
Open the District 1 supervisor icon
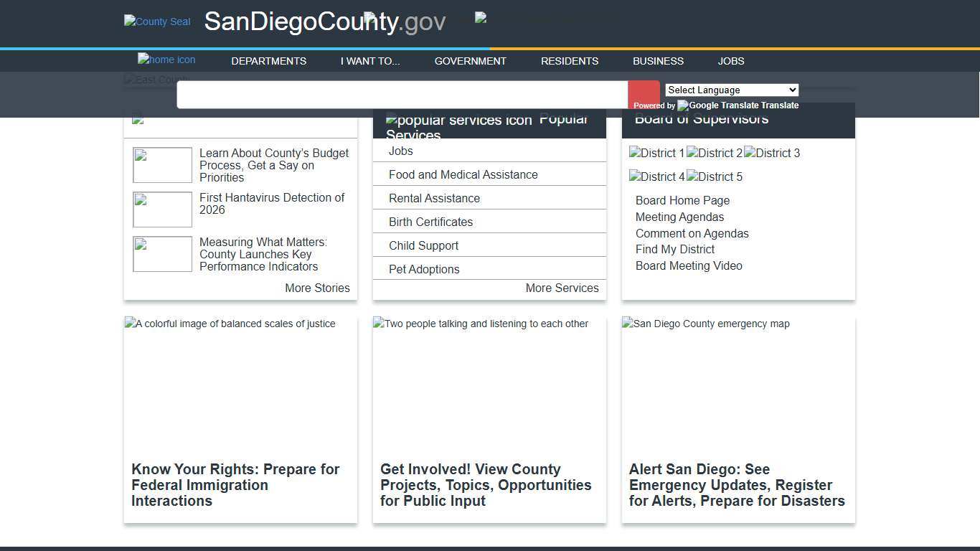coord(656,153)
